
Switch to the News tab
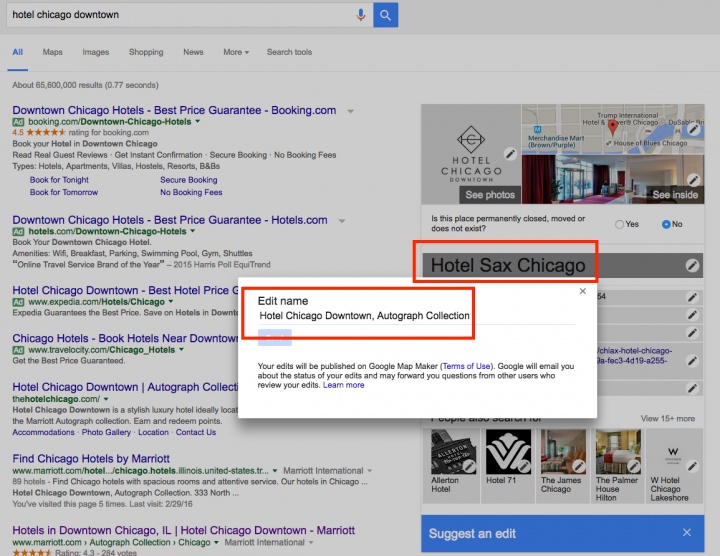(193, 52)
